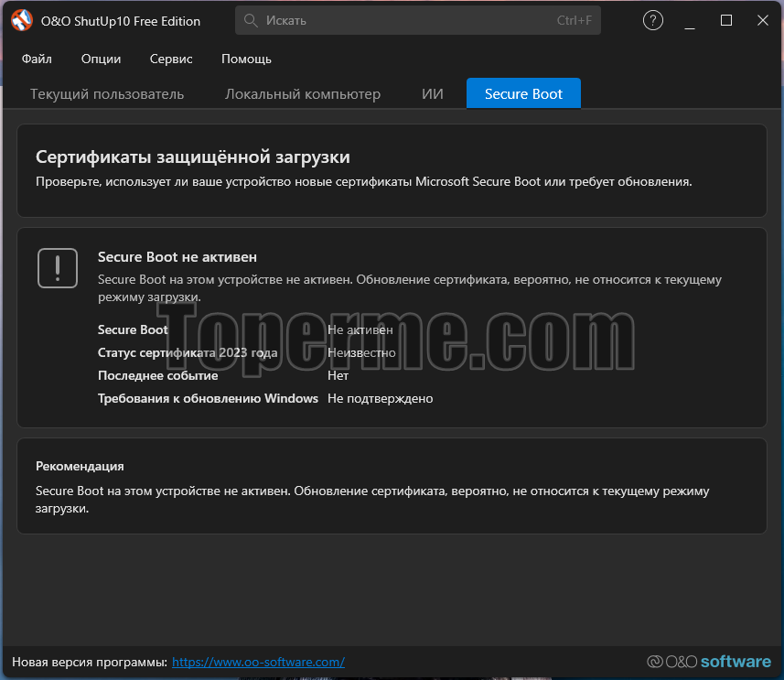Switch to Локальный компьютер tab

(303, 94)
